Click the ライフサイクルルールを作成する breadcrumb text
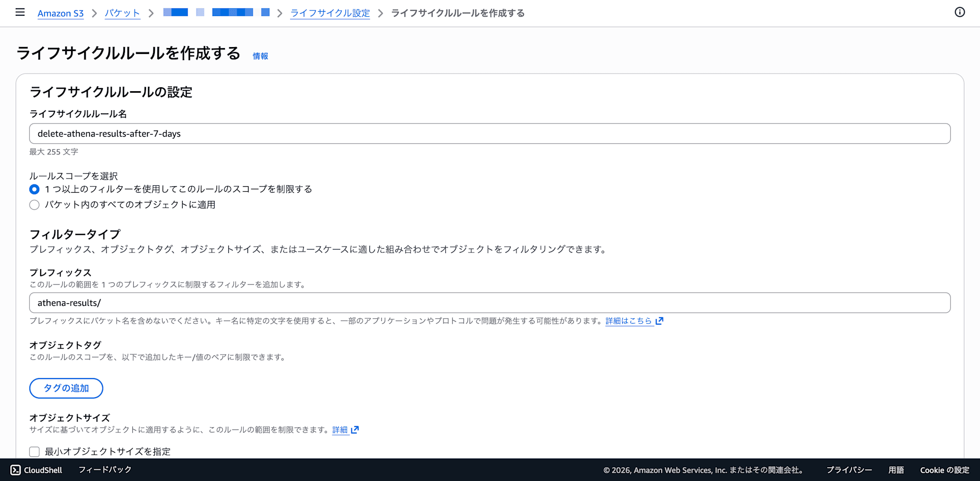This screenshot has height=481, width=980. click(458, 13)
